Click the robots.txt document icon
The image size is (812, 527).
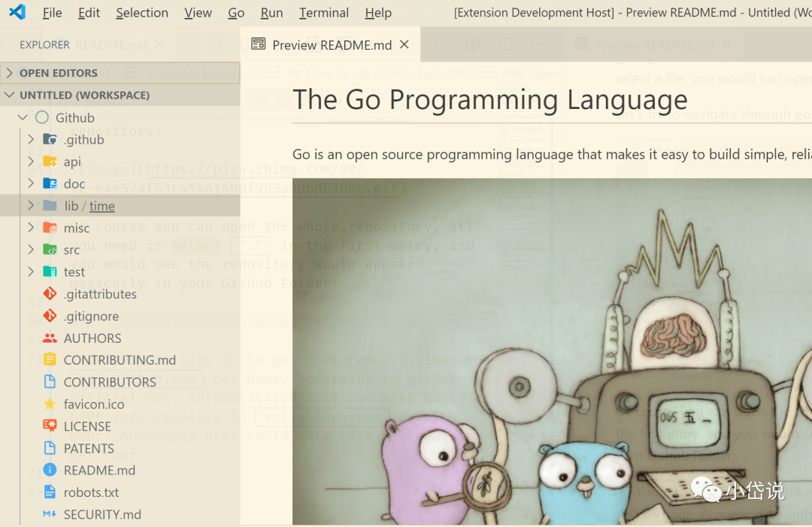click(x=50, y=492)
